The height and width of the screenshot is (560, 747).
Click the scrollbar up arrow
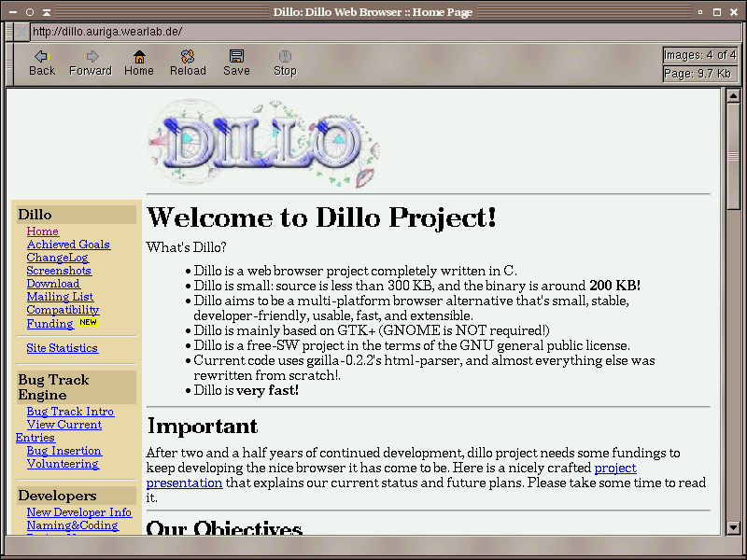[733, 96]
